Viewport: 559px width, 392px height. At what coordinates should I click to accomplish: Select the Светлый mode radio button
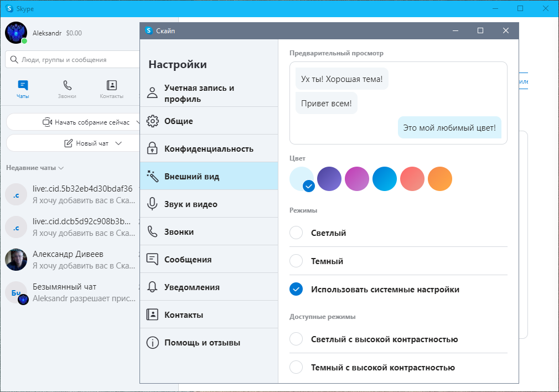pyautogui.click(x=296, y=233)
